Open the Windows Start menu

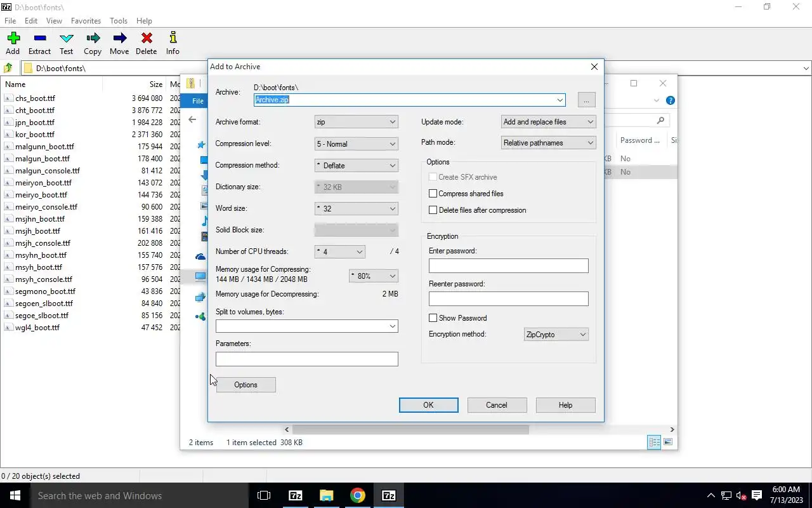click(x=15, y=495)
